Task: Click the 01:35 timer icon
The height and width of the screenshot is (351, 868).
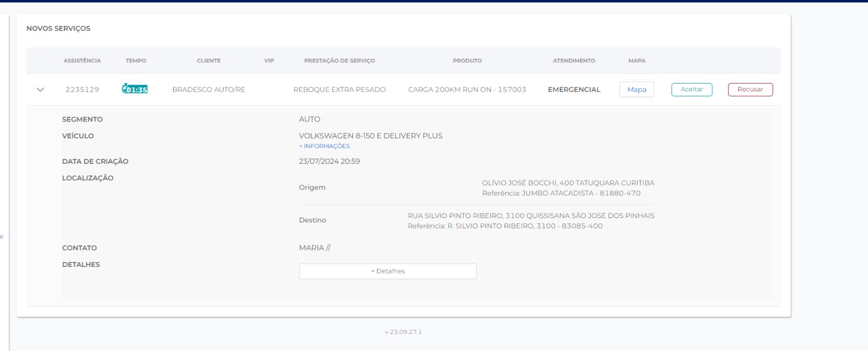Action: 135,89
